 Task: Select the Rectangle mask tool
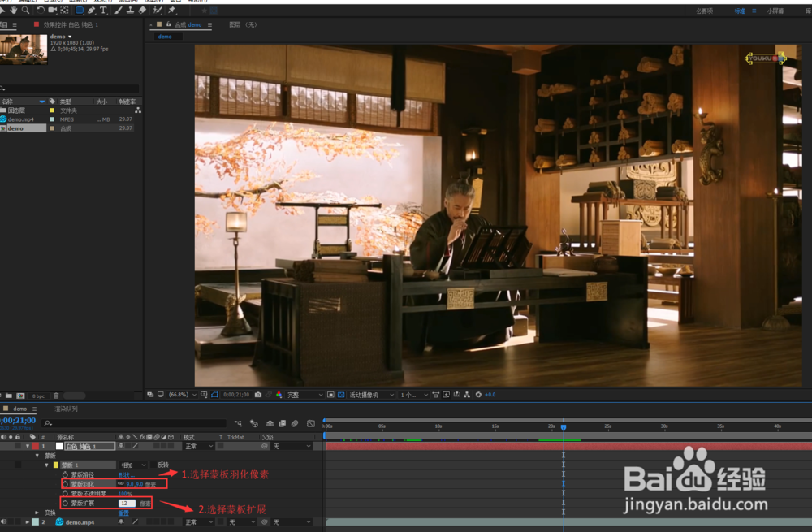click(80, 10)
